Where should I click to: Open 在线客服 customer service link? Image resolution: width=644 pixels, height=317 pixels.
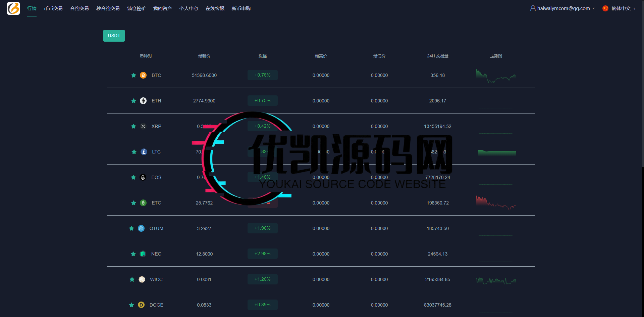[215, 8]
